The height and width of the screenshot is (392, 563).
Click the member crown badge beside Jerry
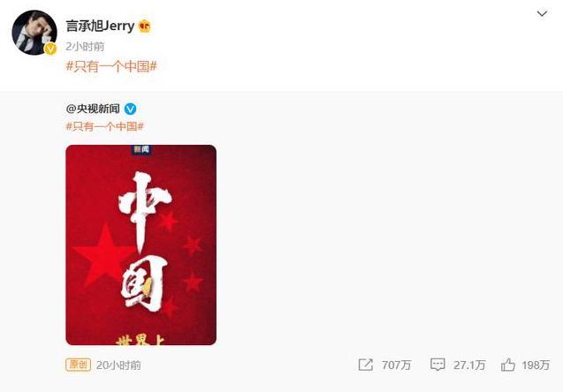[x=144, y=26]
